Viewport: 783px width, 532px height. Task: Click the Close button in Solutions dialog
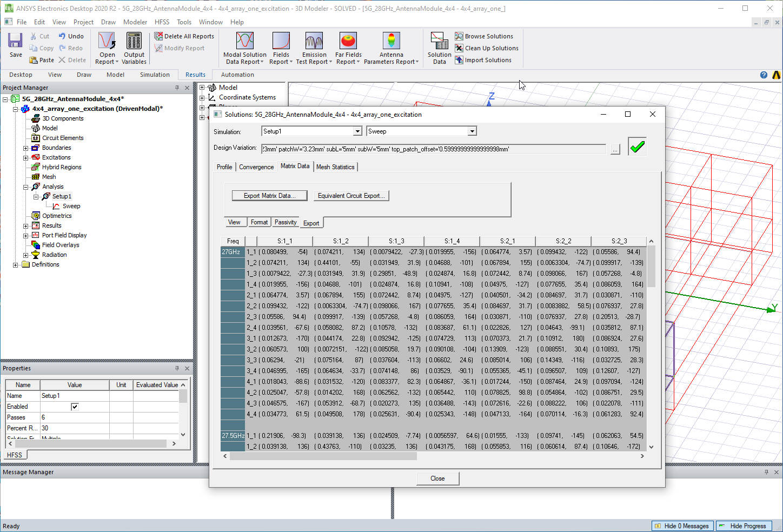[x=437, y=478]
